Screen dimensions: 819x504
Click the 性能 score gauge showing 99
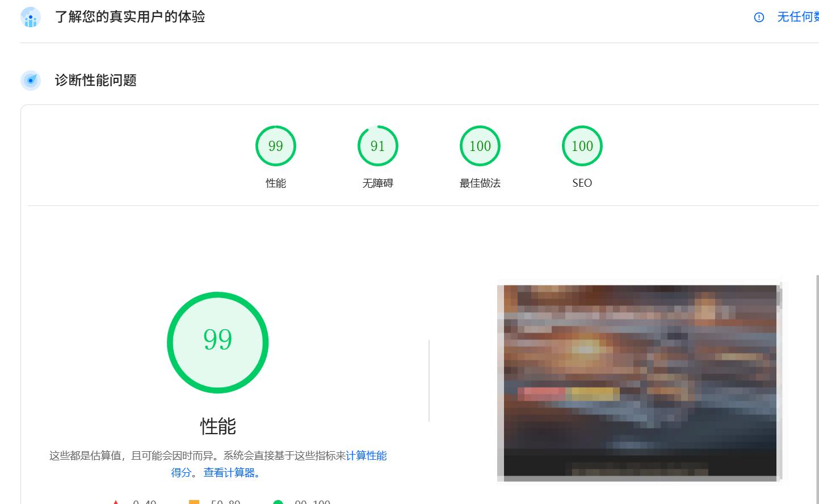coord(276,146)
